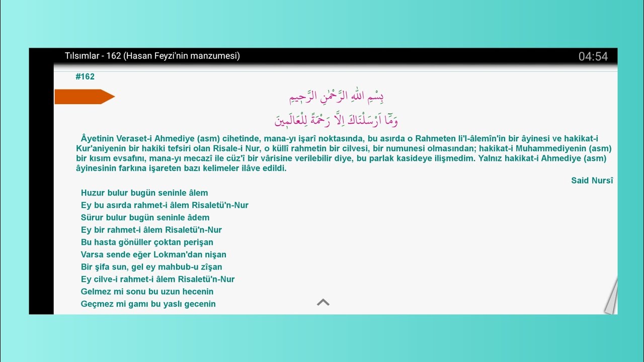Image resolution: width=644 pixels, height=362 pixels.
Task: Select line 'Bir şifa sun, gel ey mahbub-u zîşan'
Action: tap(151, 267)
